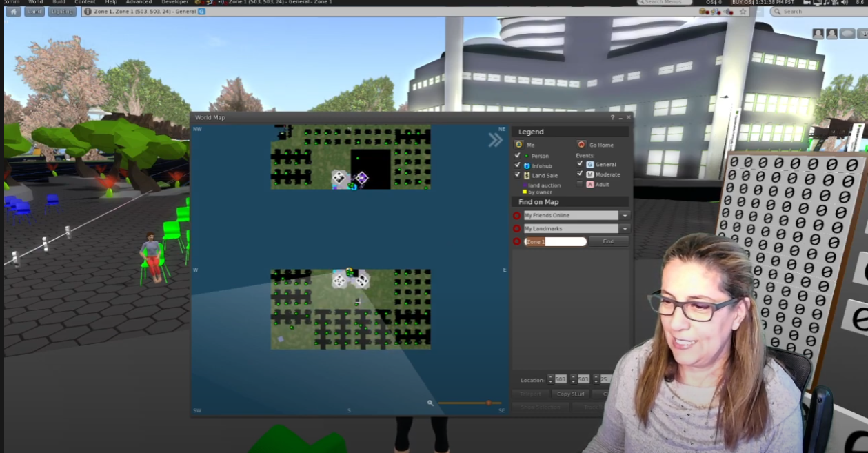Click the Me avatar icon in Legend

(518, 145)
